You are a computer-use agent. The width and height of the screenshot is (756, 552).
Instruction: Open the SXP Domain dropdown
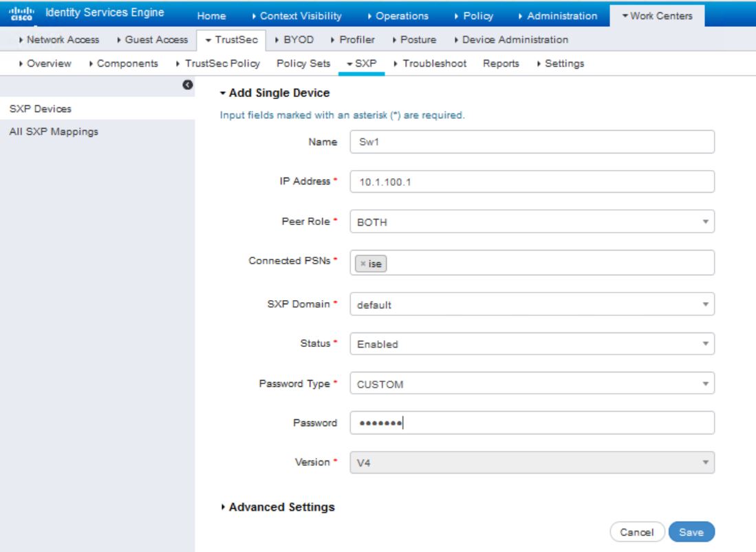(532, 304)
